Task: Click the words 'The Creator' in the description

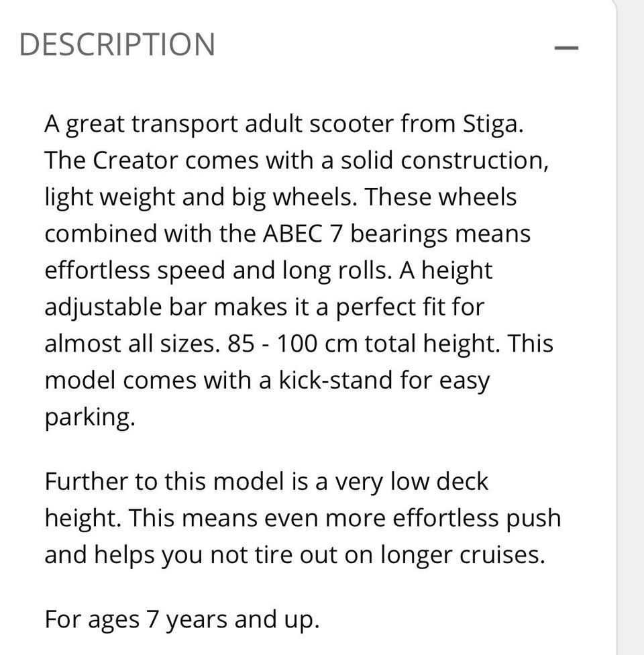Action: (x=111, y=160)
